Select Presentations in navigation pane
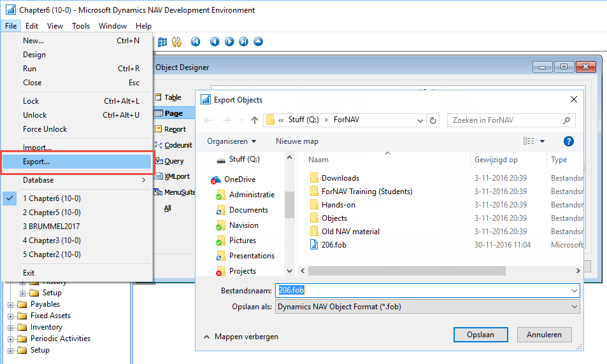 (x=252, y=256)
